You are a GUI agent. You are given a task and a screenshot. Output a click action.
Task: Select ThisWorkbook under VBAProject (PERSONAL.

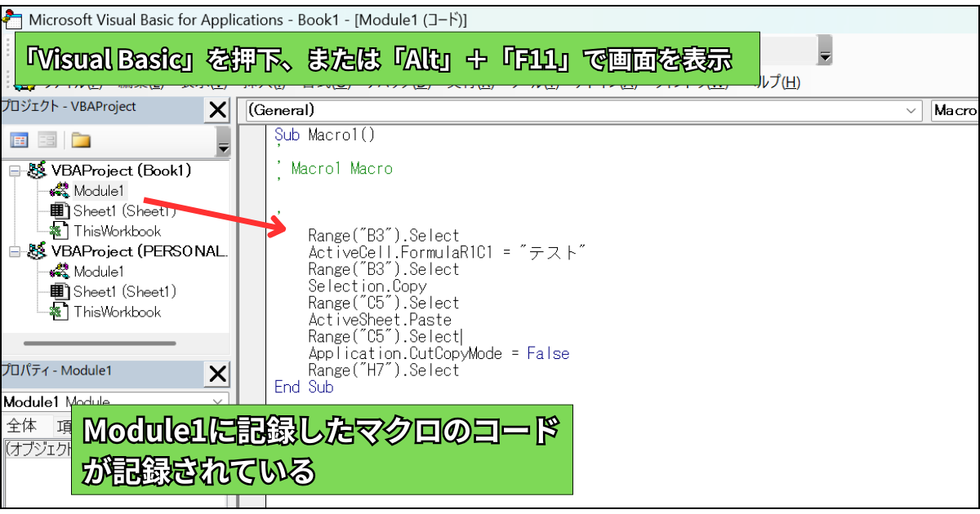[118, 312]
